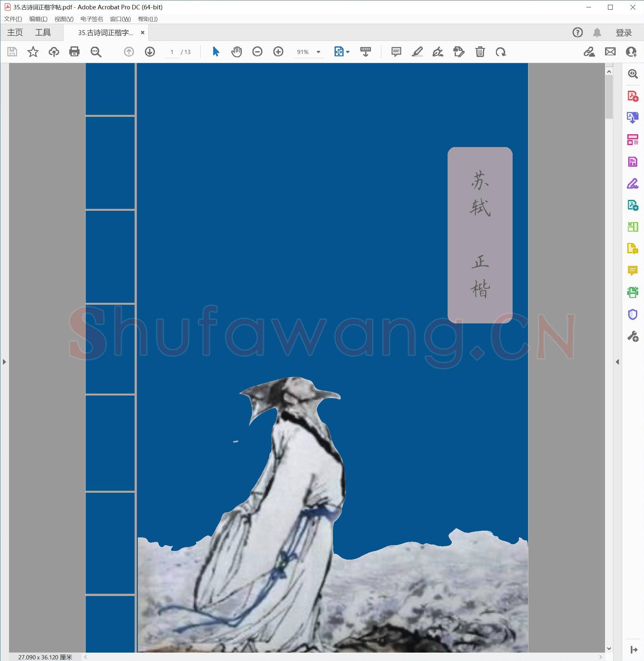The image size is (644, 661).
Task: Select the Hand tool in the toolbar
Action: (236, 52)
